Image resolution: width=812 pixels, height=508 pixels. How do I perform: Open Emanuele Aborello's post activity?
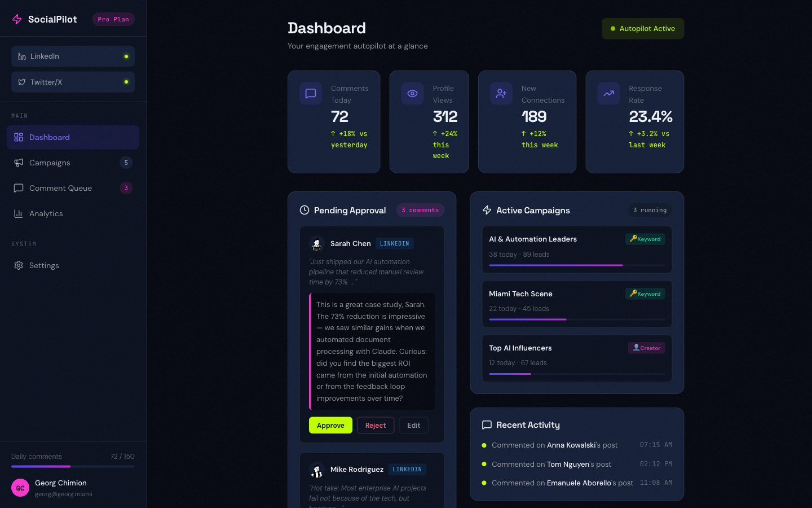(577, 483)
